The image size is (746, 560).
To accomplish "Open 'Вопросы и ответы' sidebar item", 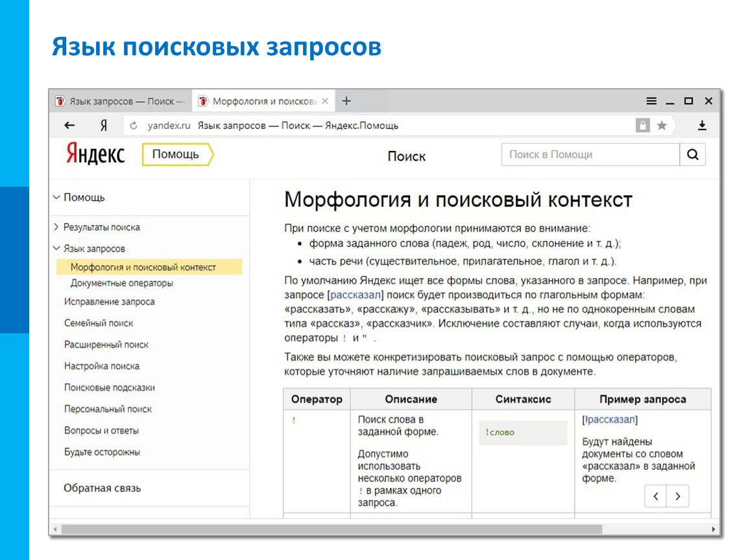I will point(101,430).
